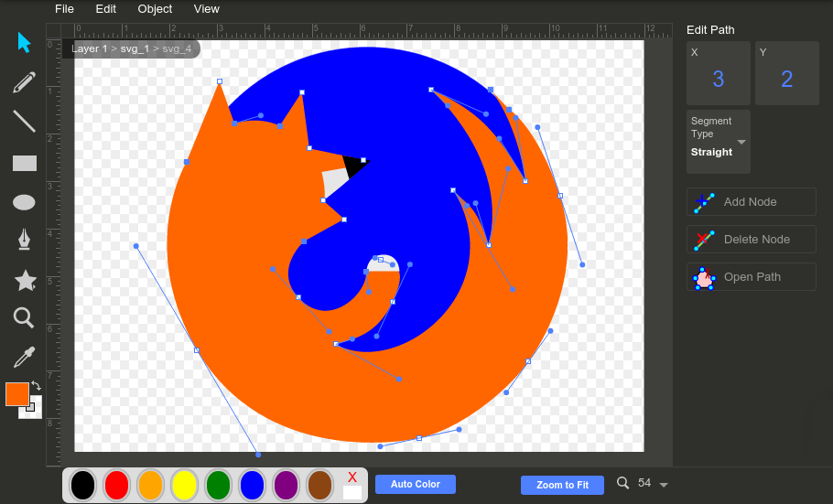The width and height of the screenshot is (833, 504).
Task: Pick the green palette swatch
Action: [x=219, y=485]
